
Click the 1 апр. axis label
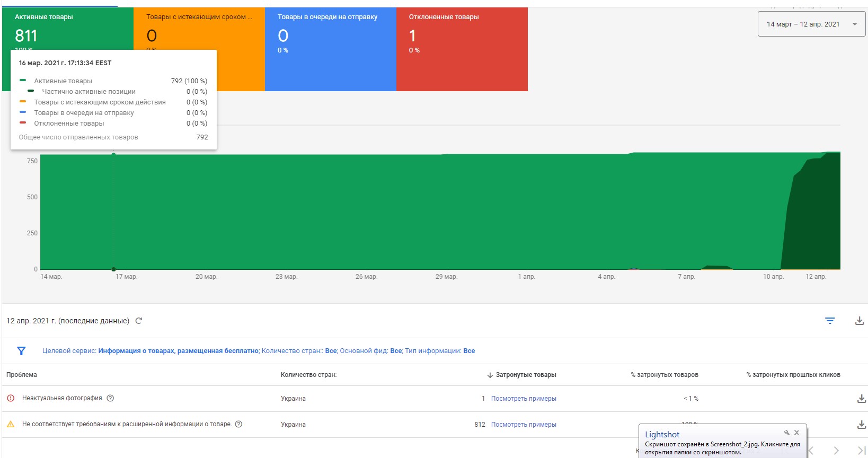526,277
